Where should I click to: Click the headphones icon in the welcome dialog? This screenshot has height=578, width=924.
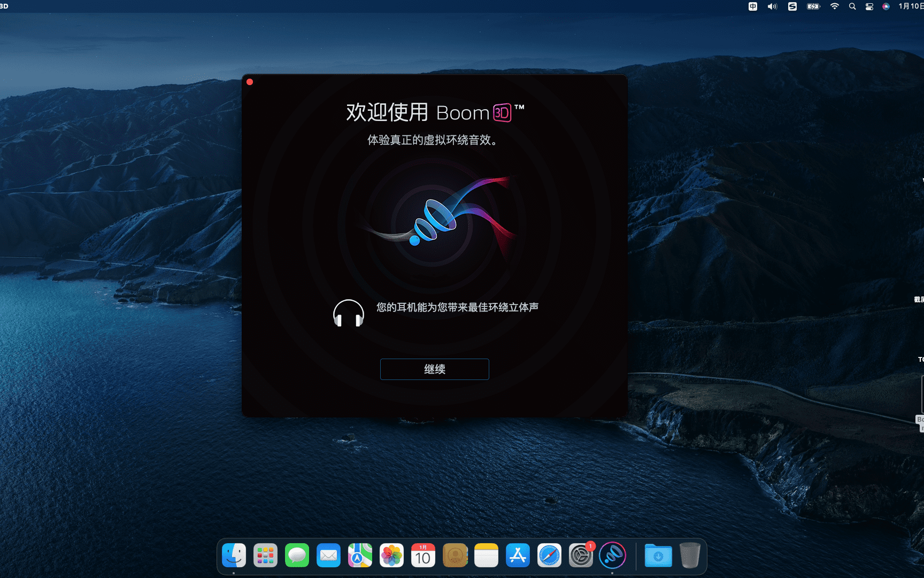349,313
